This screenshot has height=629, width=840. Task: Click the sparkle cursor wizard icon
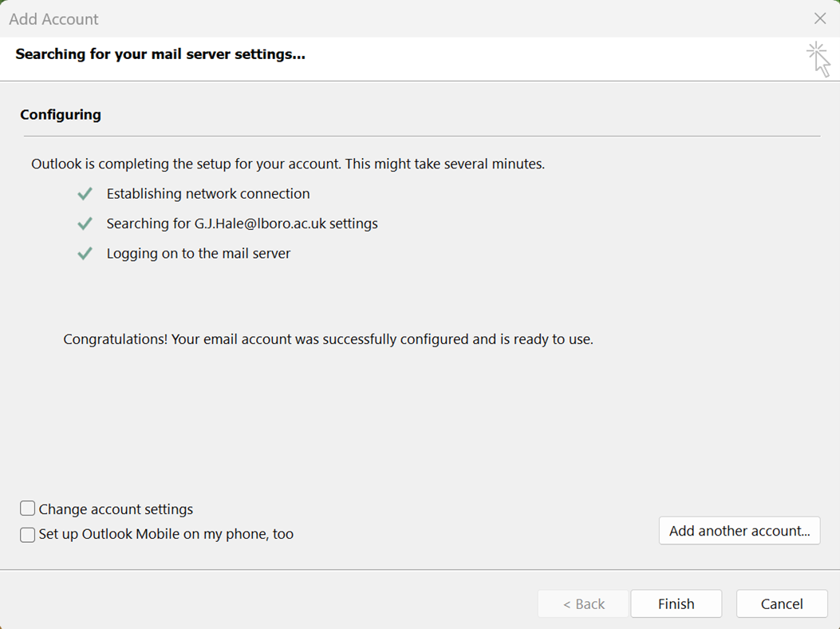pyautogui.click(x=818, y=59)
